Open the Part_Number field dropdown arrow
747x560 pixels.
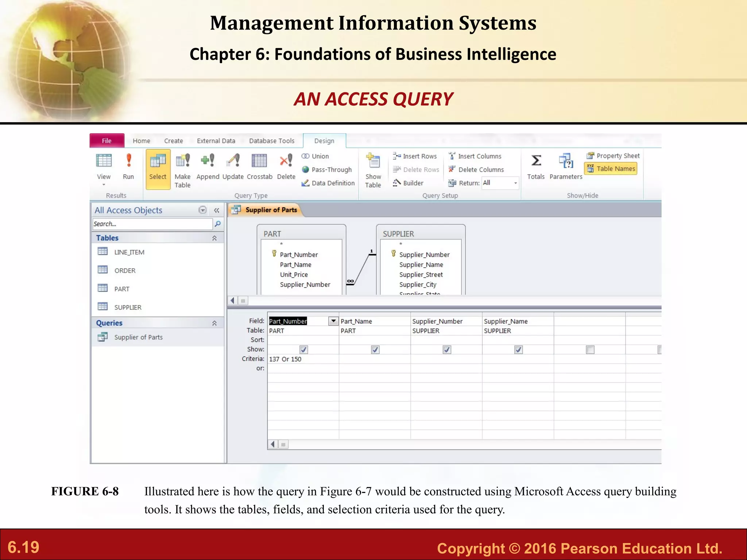tap(333, 321)
